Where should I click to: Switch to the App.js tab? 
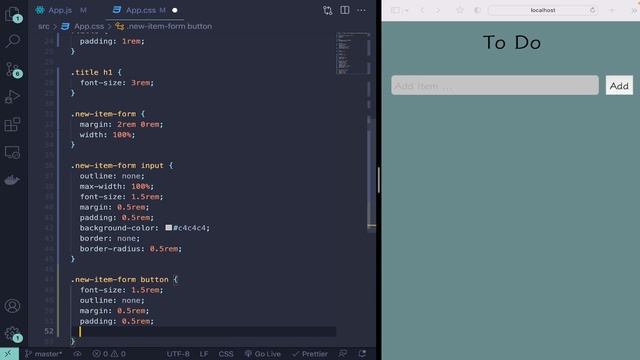coord(61,10)
